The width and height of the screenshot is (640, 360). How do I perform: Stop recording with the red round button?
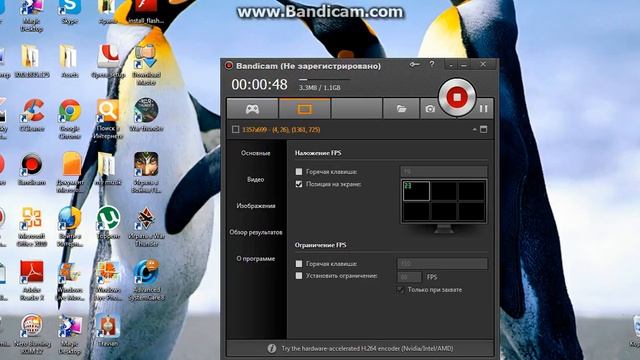pyautogui.click(x=457, y=97)
